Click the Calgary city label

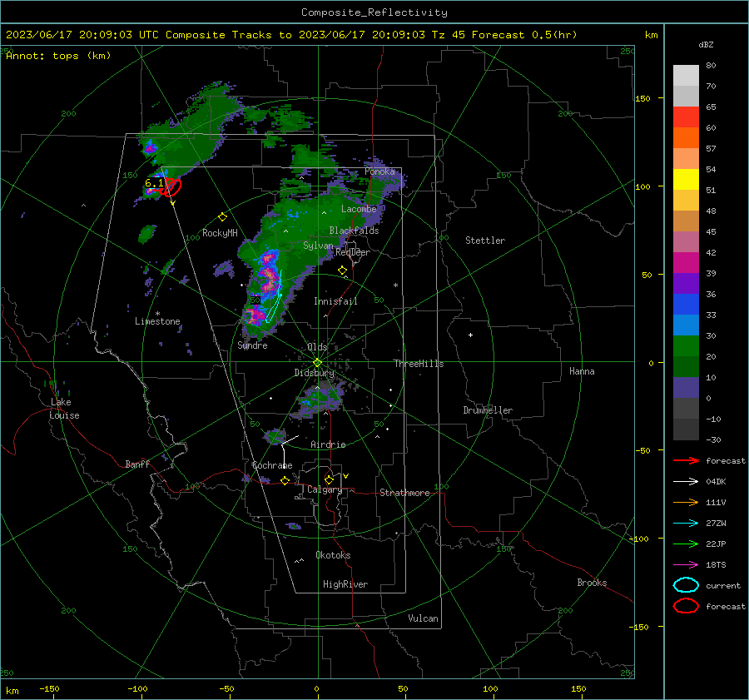click(x=325, y=489)
